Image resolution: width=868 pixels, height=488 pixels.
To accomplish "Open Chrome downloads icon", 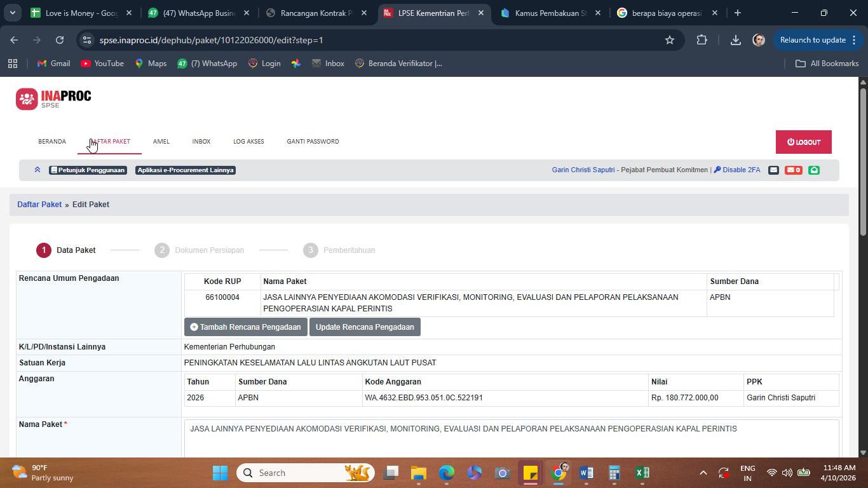I will click(735, 40).
